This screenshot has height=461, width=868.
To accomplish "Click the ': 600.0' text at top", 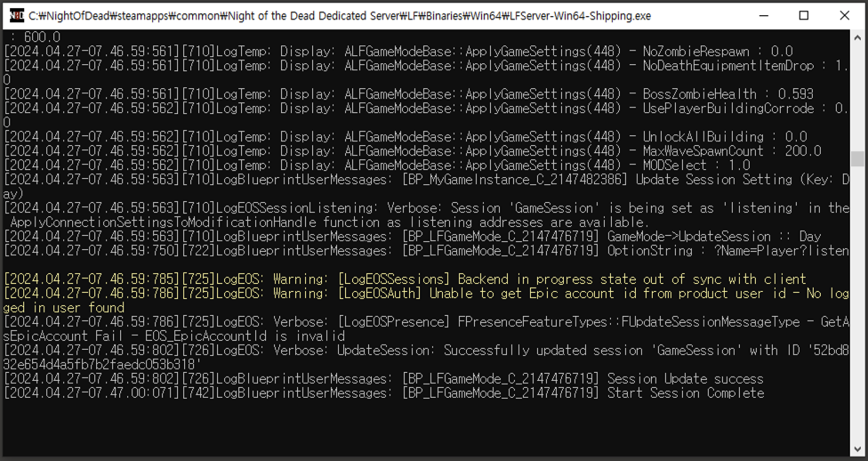I will tap(36, 37).
